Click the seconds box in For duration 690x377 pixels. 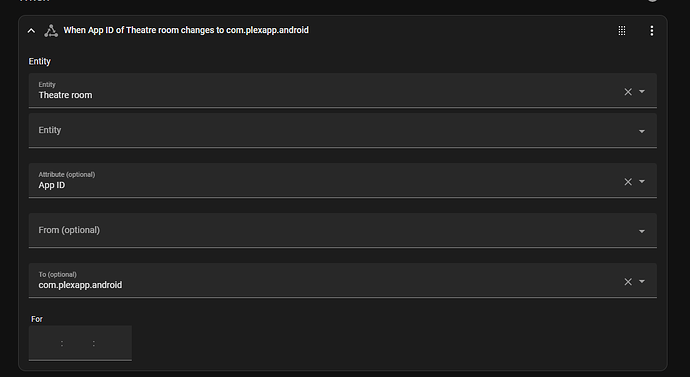[x=110, y=343]
